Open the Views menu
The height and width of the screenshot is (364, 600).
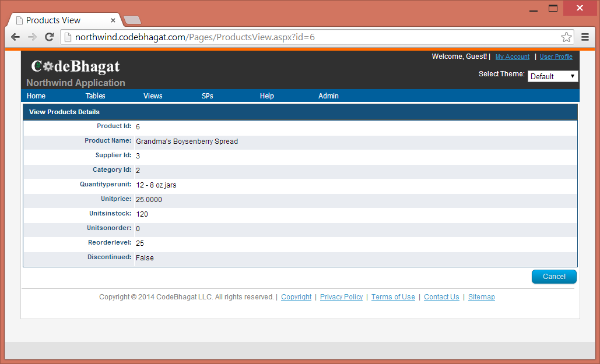153,96
